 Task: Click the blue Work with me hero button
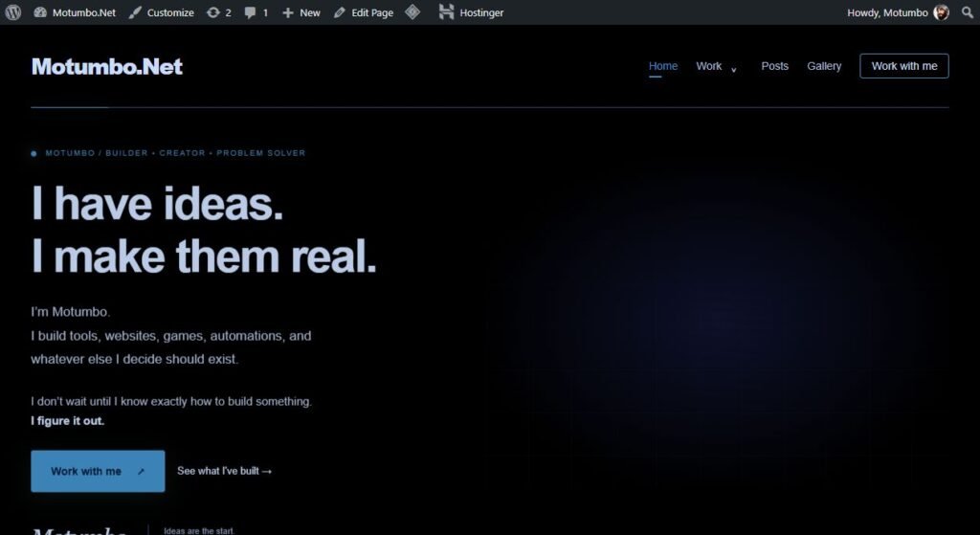(x=99, y=471)
